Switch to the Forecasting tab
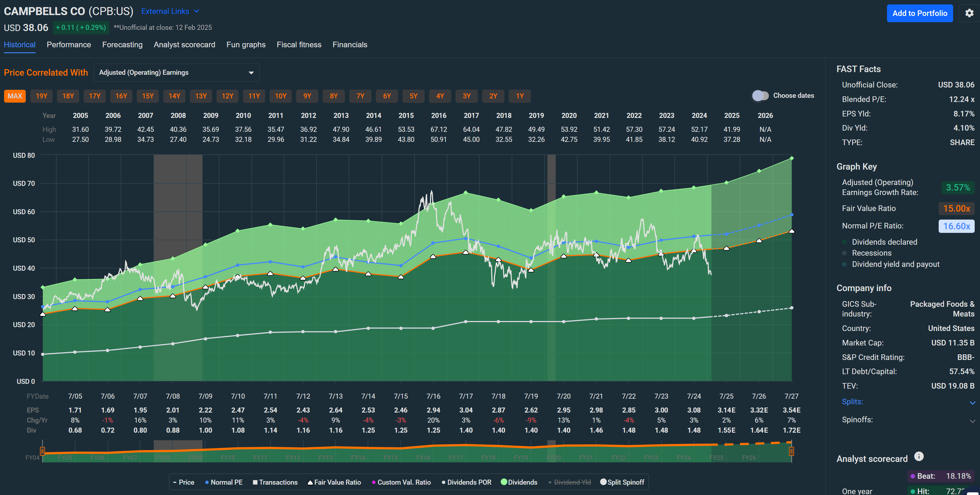This screenshot has width=980, height=495. (122, 45)
